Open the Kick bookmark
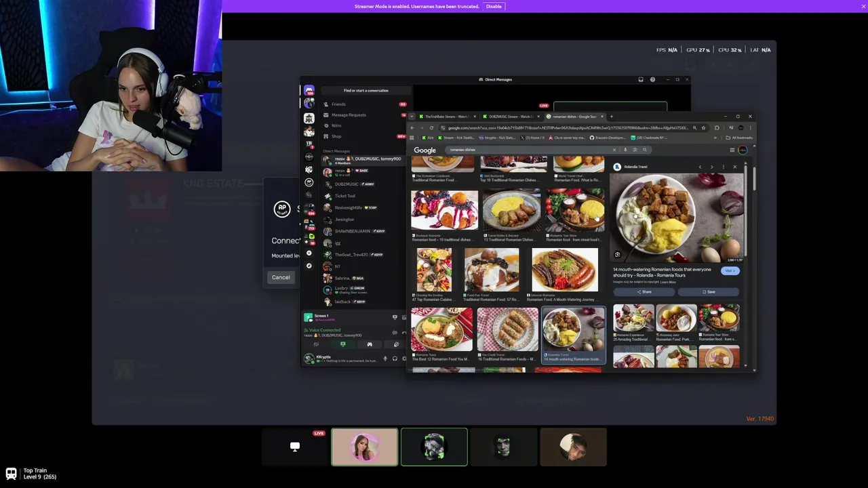The image size is (868, 488). [x=428, y=138]
